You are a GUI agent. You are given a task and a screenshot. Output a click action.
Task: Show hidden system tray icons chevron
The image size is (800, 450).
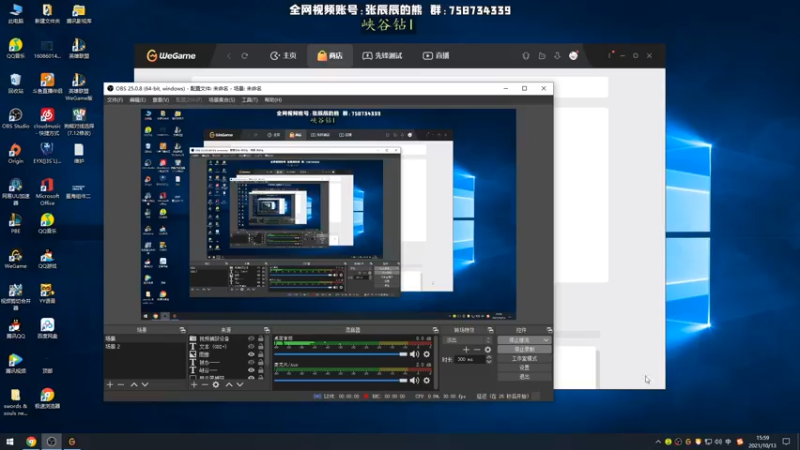click(x=658, y=442)
